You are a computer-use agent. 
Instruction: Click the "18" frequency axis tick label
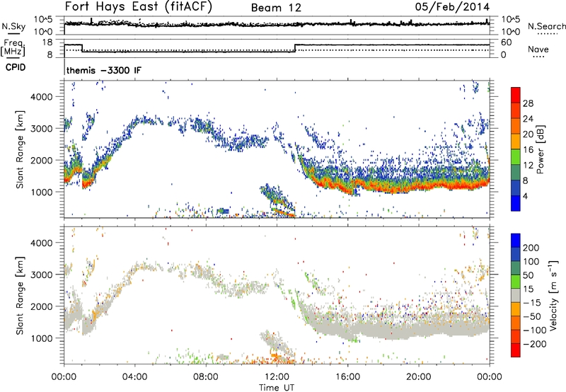click(x=47, y=42)
